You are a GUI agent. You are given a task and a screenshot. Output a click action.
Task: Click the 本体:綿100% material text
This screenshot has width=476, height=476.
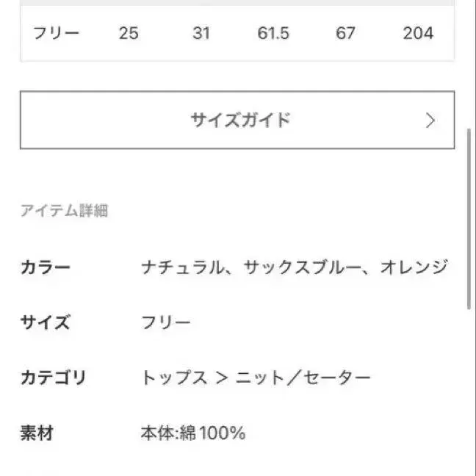[192, 433]
